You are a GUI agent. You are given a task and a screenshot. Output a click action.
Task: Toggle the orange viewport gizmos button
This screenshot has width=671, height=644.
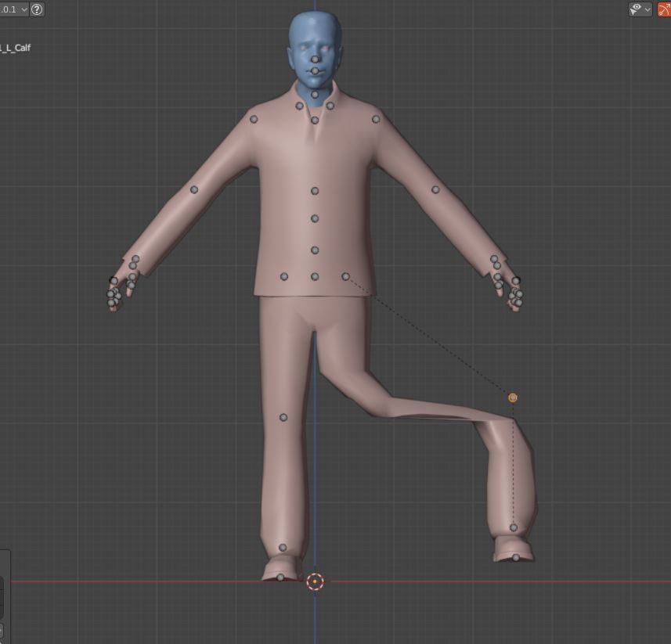664,9
